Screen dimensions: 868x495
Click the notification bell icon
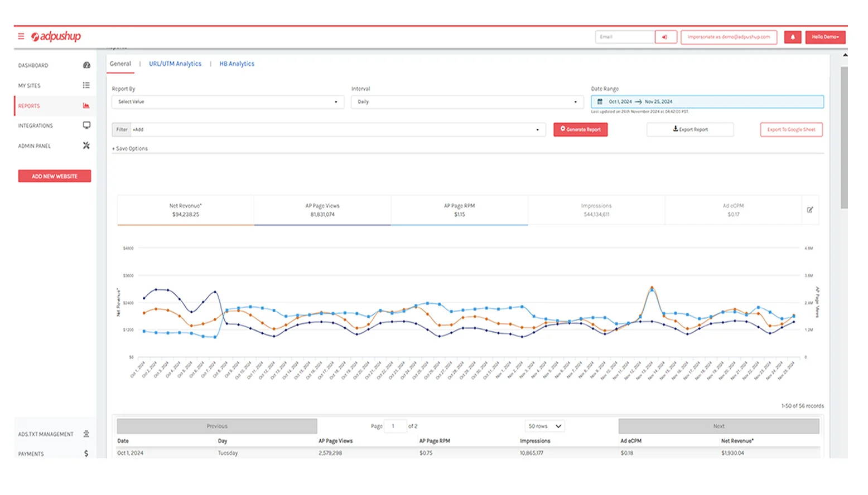coord(793,37)
